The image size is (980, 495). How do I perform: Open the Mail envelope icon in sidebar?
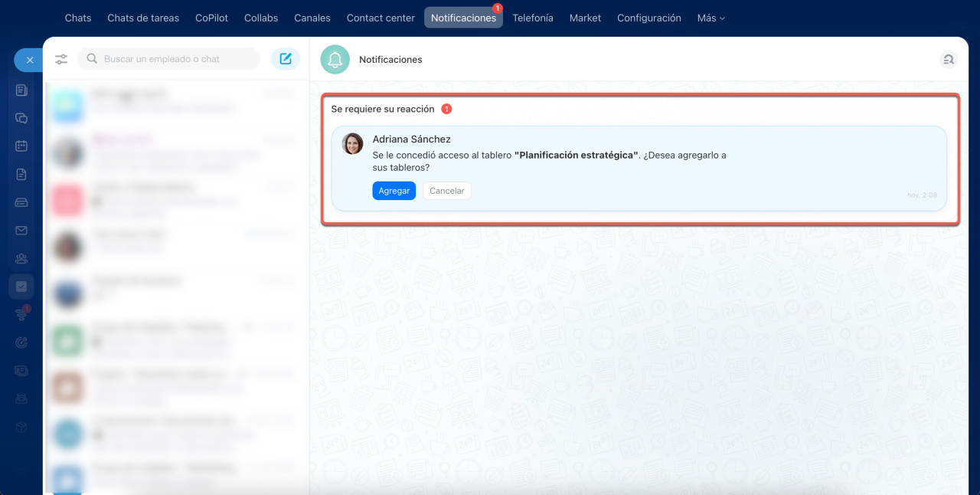[x=21, y=230]
